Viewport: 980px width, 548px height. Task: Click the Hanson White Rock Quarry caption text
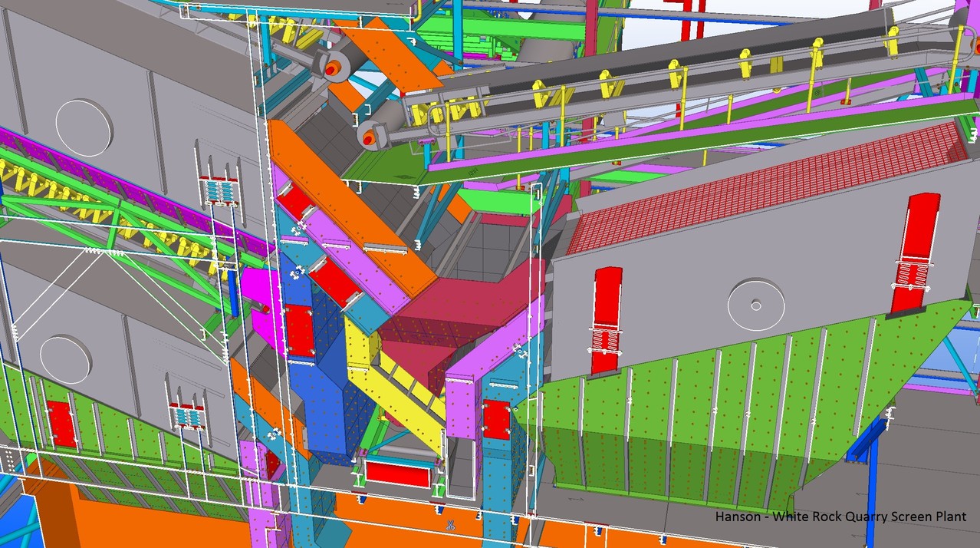pyautogui.click(x=838, y=517)
